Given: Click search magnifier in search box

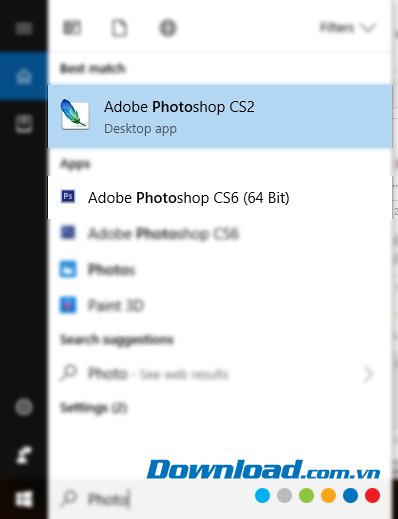Looking at the screenshot, I should point(69,498).
